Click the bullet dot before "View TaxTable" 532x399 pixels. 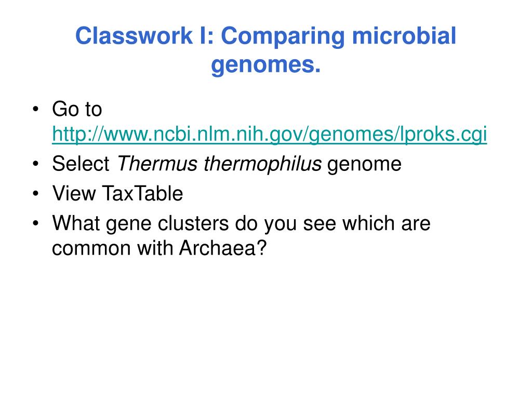tap(36, 194)
